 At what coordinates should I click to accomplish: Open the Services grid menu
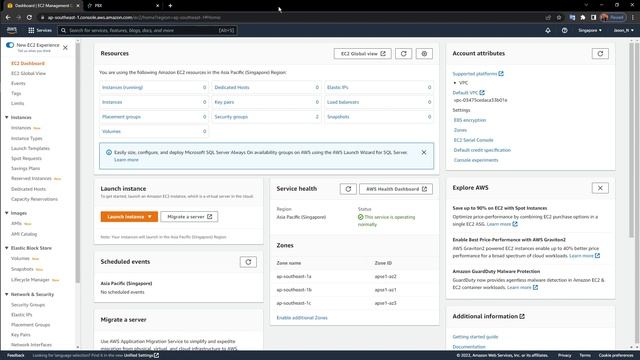[x=40, y=30]
